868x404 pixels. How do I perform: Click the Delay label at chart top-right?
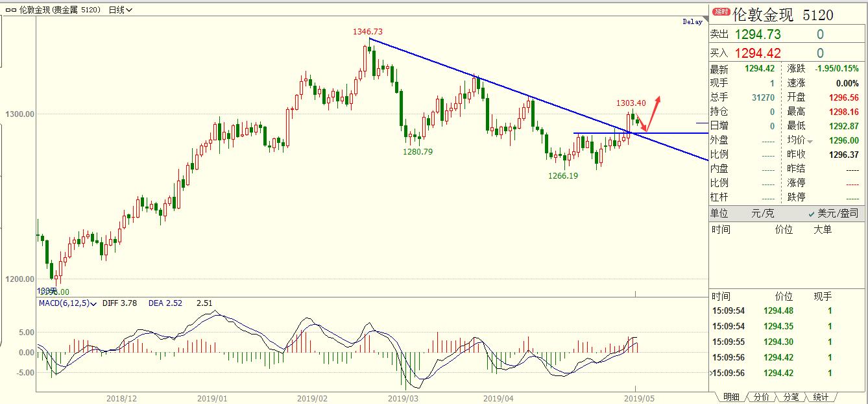click(692, 21)
